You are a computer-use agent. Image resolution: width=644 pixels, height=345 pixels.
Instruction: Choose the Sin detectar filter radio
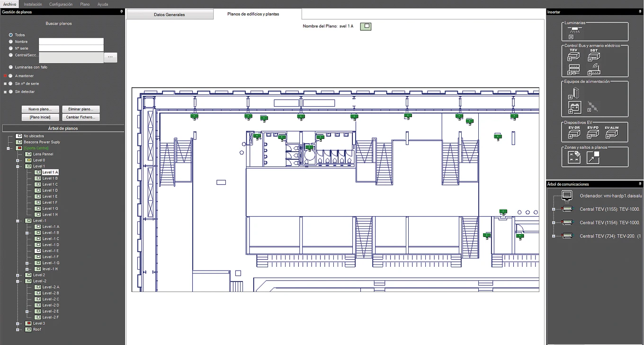click(x=10, y=92)
